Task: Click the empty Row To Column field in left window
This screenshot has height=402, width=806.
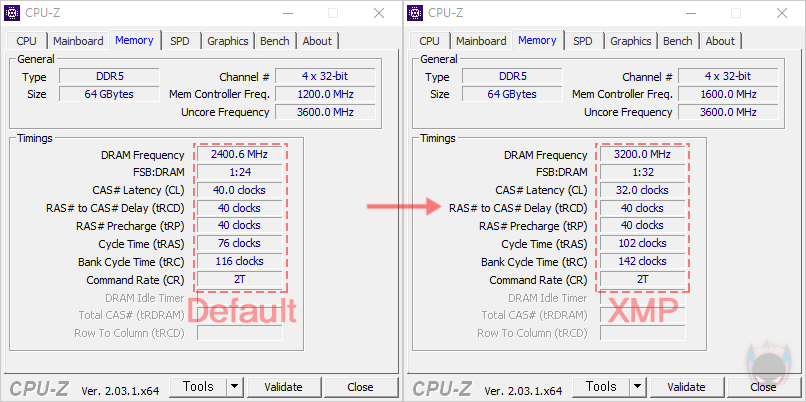Action: pos(240,333)
